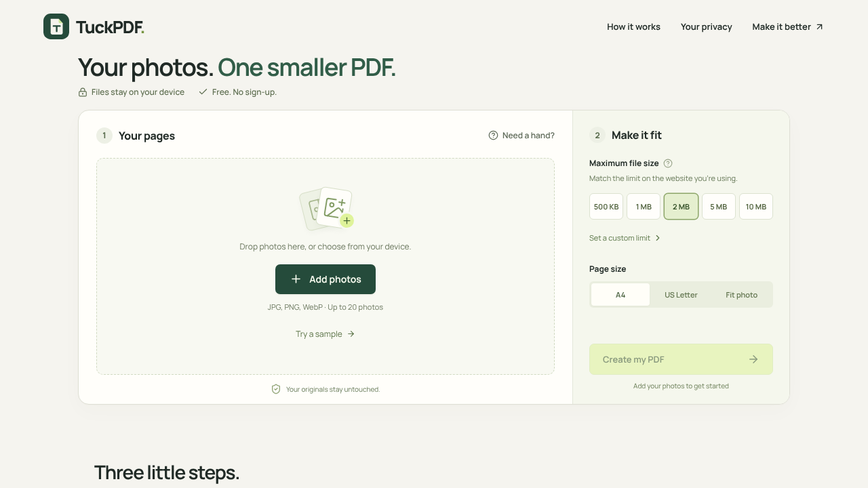Try a sample link
Image resolution: width=868 pixels, height=488 pixels.
coord(325,334)
